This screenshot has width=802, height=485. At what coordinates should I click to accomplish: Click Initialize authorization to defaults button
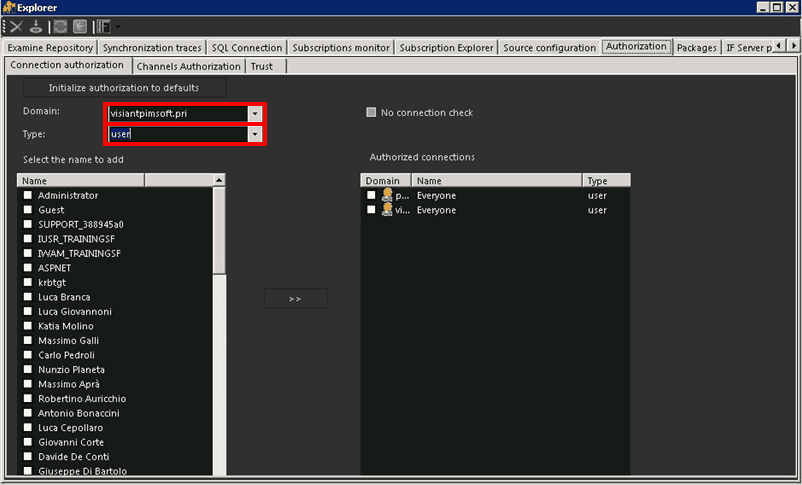(124, 87)
